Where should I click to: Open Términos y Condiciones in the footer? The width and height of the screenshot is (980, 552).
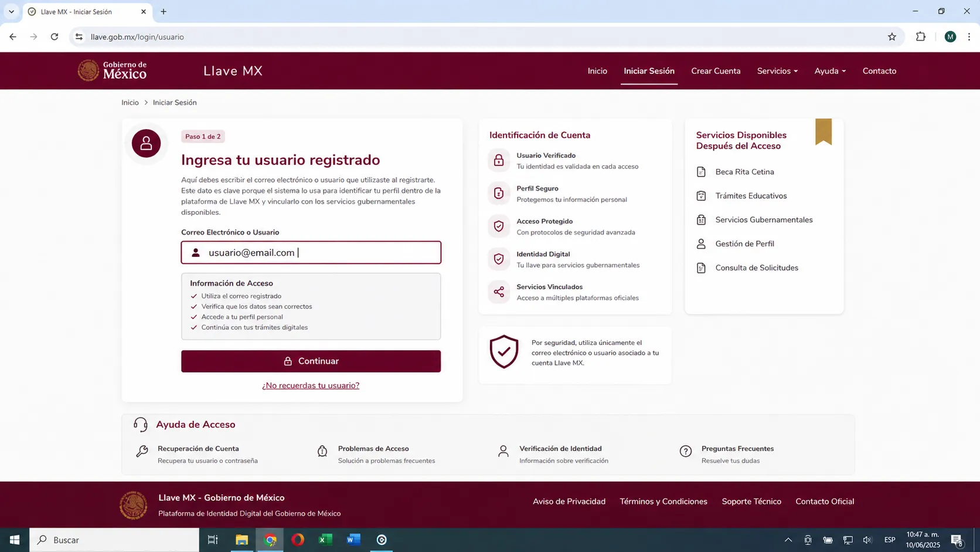click(663, 502)
